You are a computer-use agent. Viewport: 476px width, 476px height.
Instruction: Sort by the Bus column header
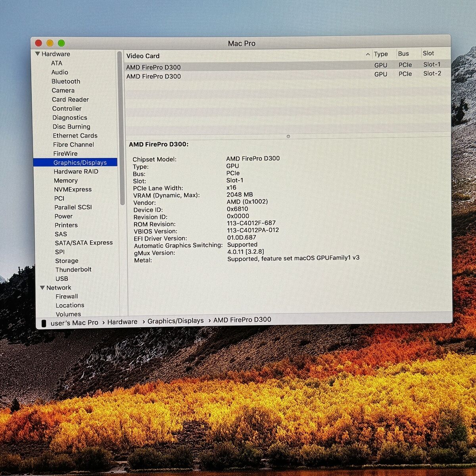pyautogui.click(x=403, y=54)
